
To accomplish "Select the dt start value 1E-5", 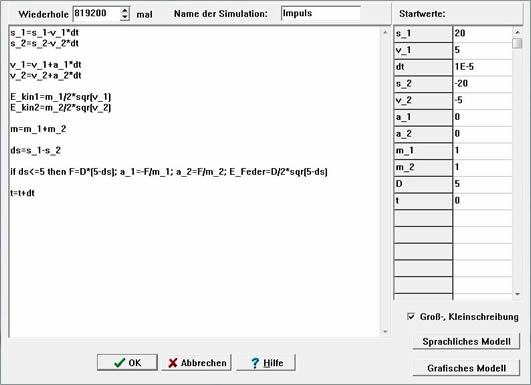I will pyautogui.click(x=483, y=67).
